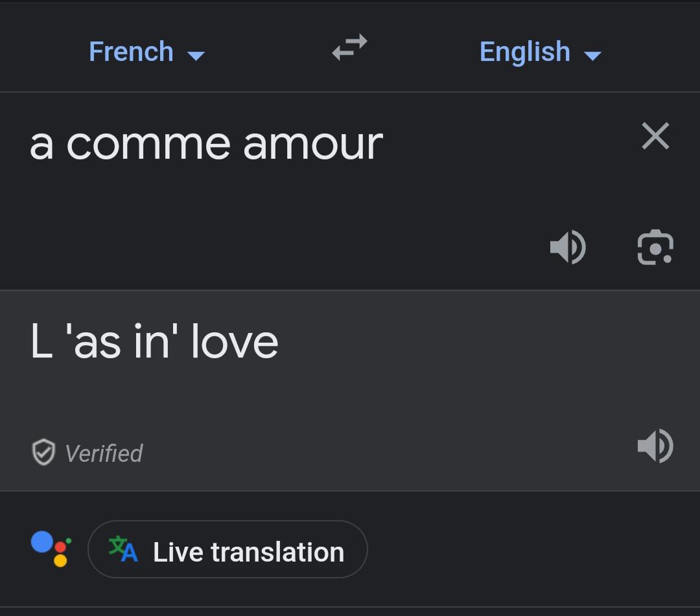Clear the source text with the X

655,137
